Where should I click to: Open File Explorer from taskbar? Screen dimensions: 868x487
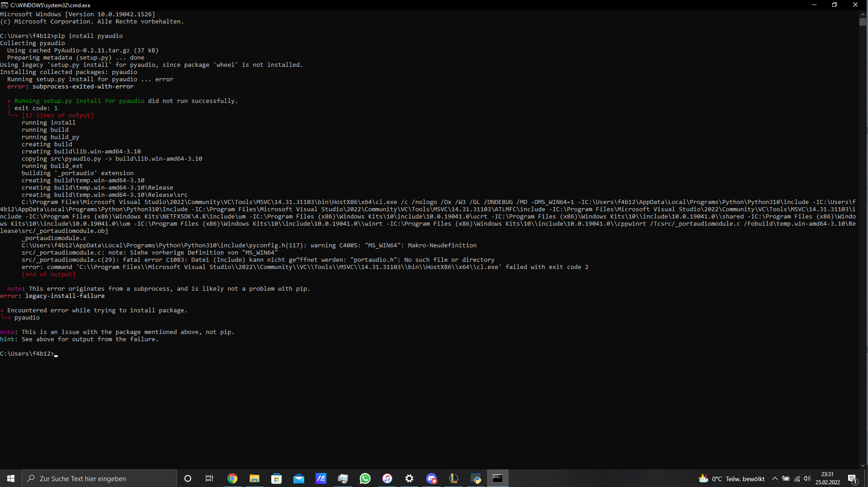coord(254,478)
